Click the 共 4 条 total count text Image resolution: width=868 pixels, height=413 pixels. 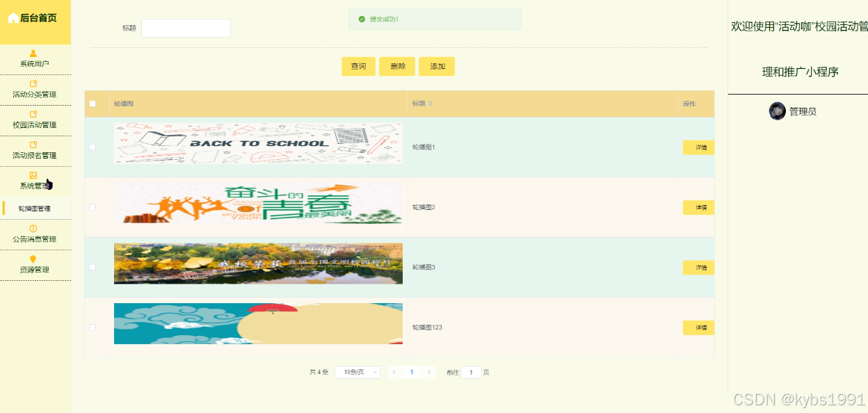pos(319,372)
